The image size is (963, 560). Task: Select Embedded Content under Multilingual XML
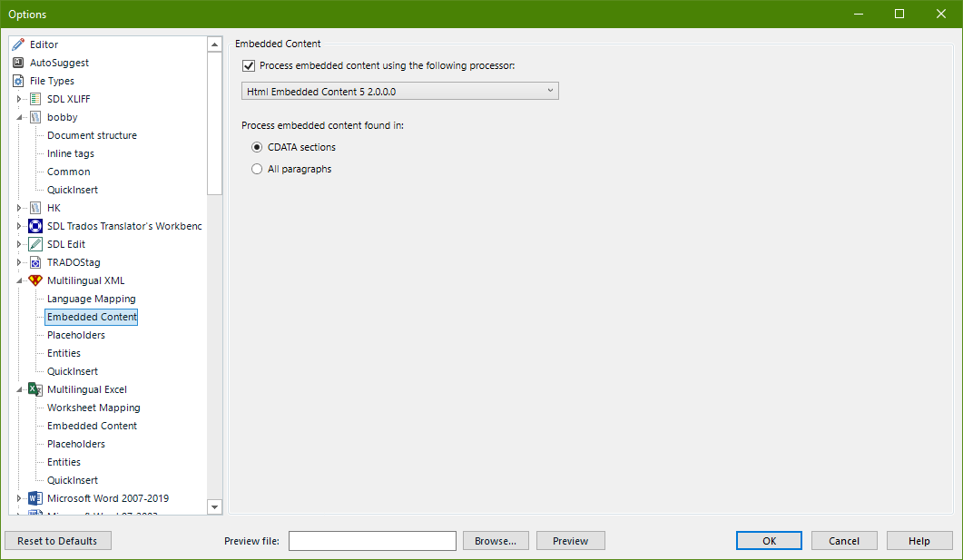[92, 317]
